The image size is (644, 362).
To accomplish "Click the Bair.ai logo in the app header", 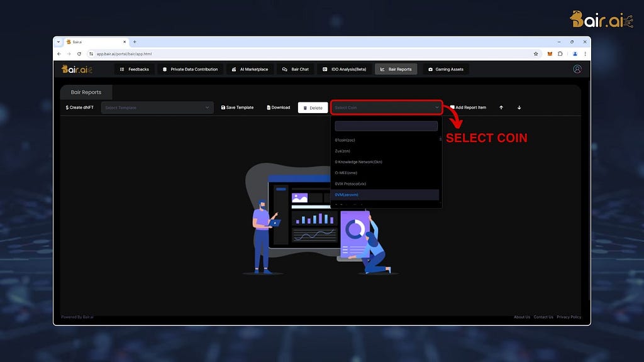I will pyautogui.click(x=77, y=69).
